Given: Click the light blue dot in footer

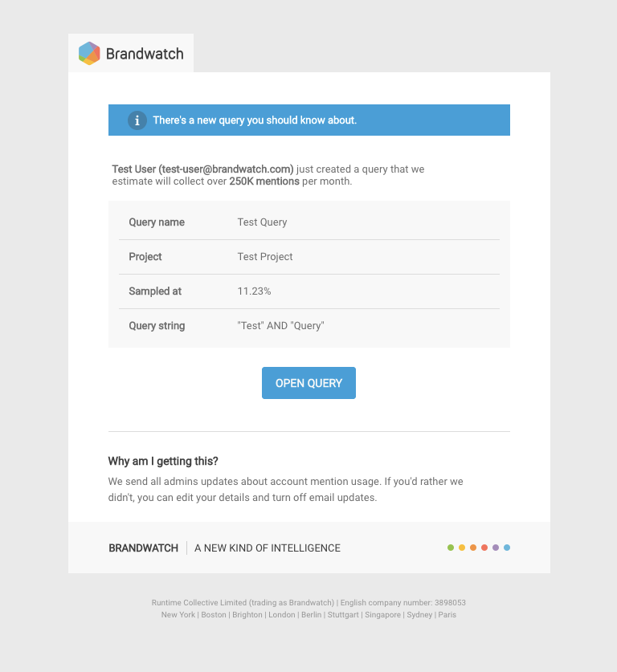Looking at the screenshot, I should (507, 548).
